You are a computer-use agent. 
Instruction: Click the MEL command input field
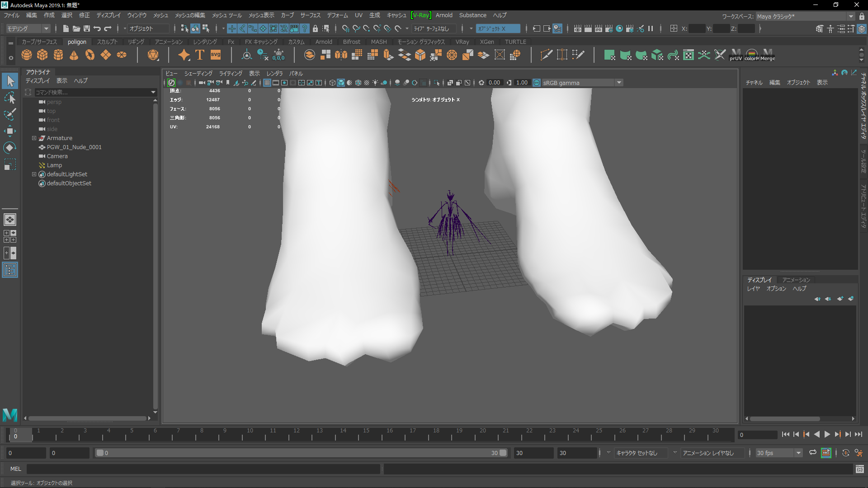click(203, 469)
